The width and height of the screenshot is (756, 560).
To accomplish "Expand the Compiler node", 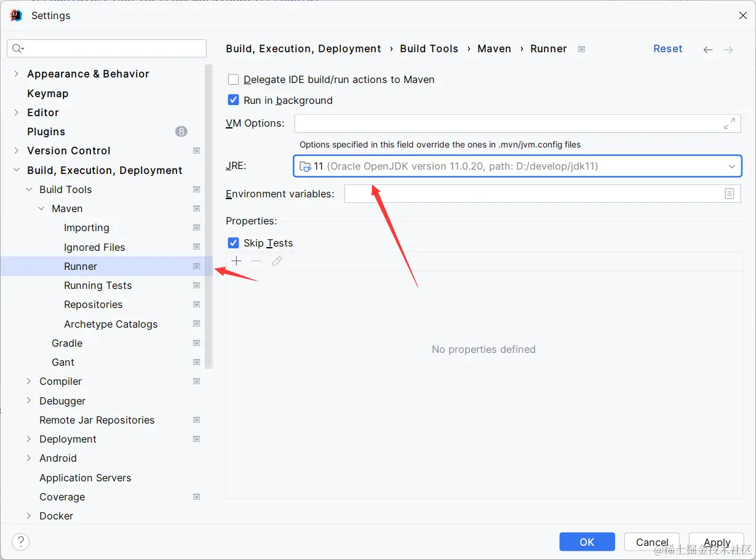I will click(29, 381).
